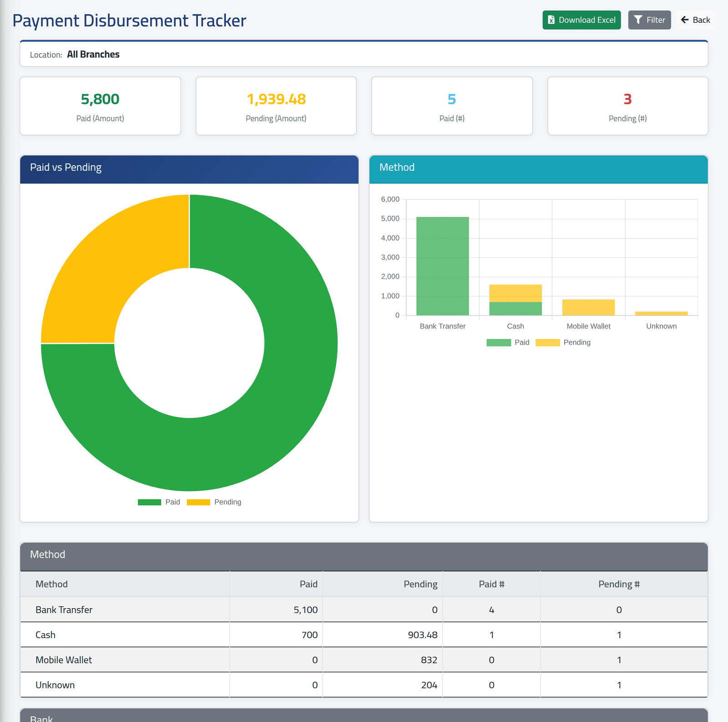Click the Bank Transfer bar in chart
The height and width of the screenshot is (722, 728).
[x=443, y=266]
